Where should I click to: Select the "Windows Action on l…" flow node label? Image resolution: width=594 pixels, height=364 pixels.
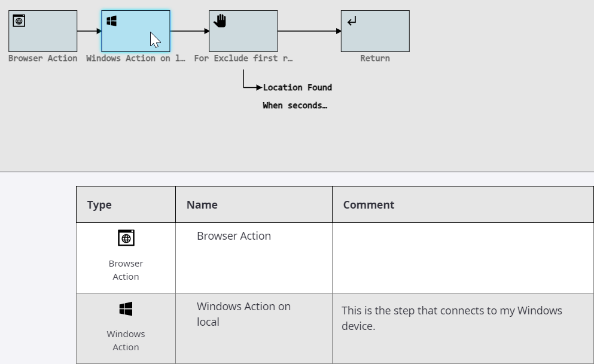(x=136, y=58)
